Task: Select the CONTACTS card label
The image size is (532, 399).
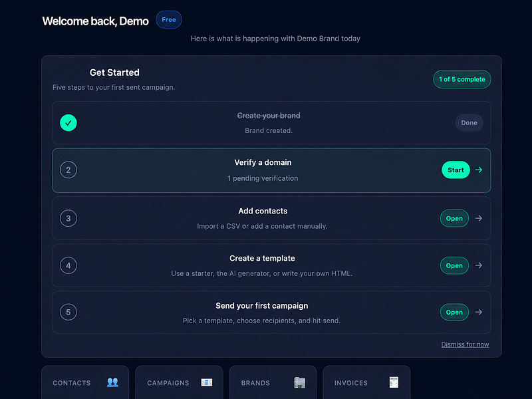Action: (x=72, y=383)
